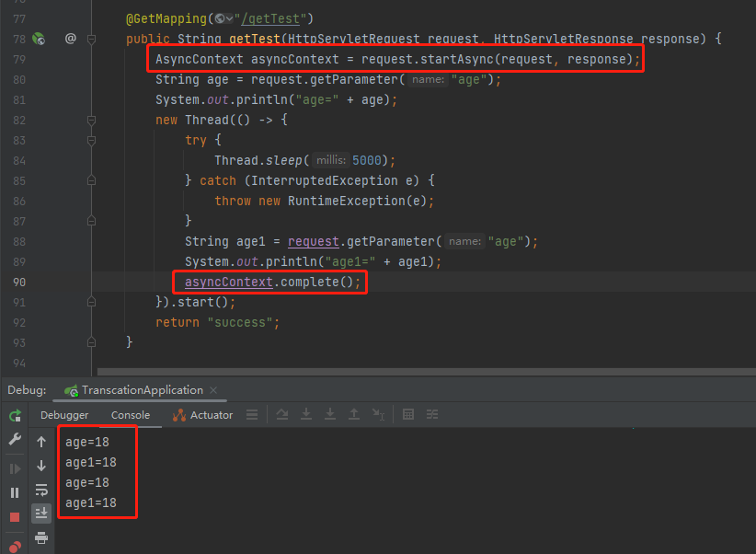This screenshot has height=554, width=756.
Task: Click "name:" hint on line 88
Action: 464,241
